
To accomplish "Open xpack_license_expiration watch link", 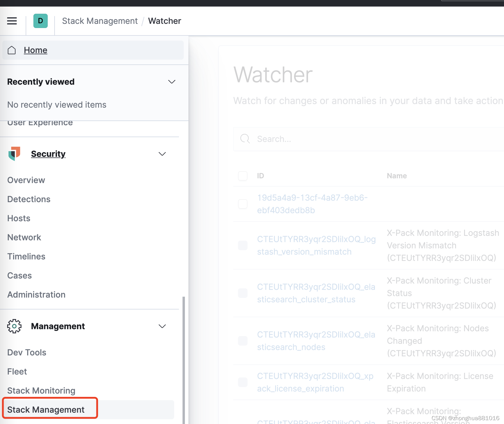I will click(315, 382).
